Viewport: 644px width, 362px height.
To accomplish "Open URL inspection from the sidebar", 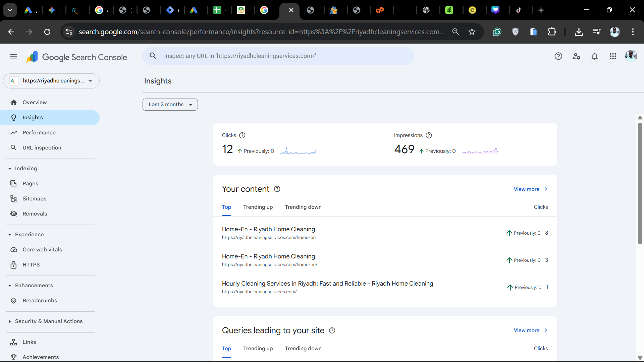I will pyautogui.click(x=42, y=147).
